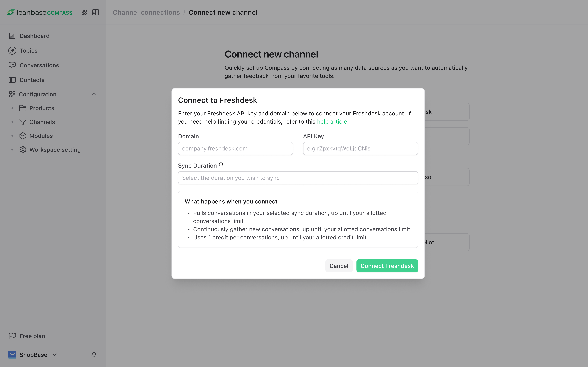Click the Contacts card icon
This screenshot has height=367, width=588.
[x=12, y=80]
